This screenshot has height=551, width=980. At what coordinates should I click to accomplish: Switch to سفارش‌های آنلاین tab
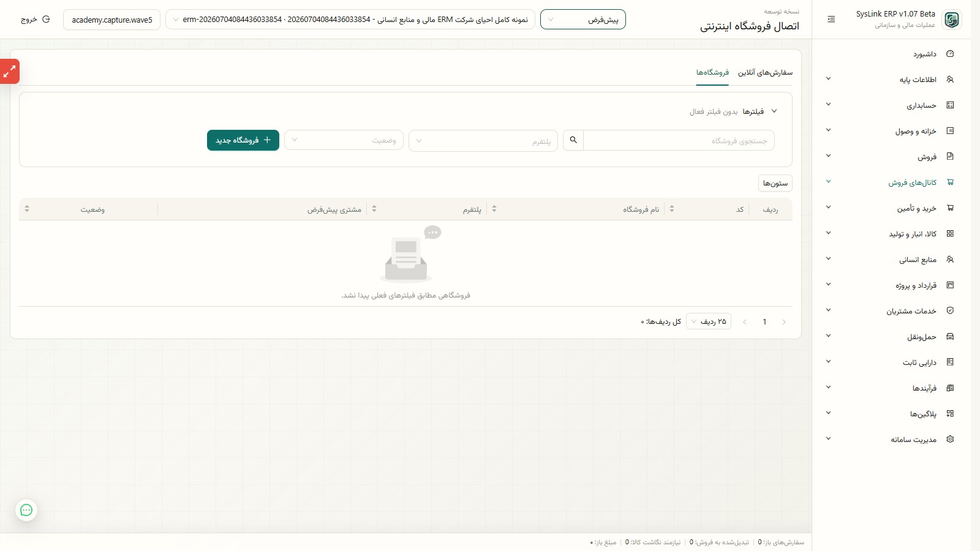[x=765, y=73]
